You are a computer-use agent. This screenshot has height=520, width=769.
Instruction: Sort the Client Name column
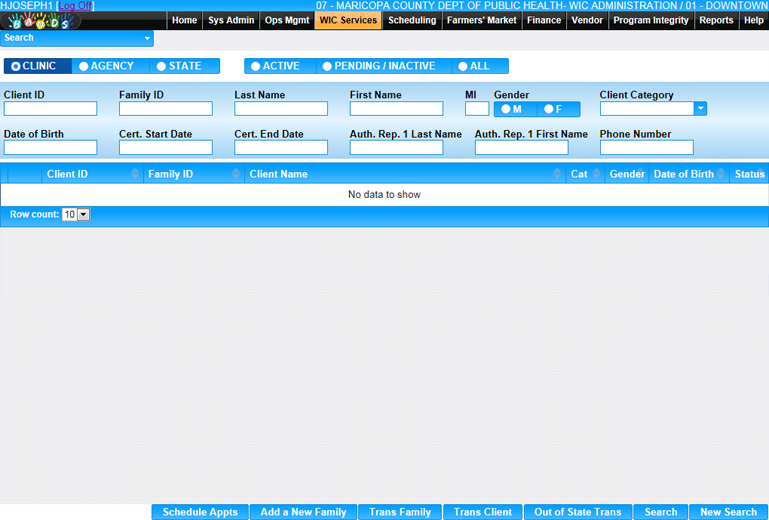(x=558, y=174)
